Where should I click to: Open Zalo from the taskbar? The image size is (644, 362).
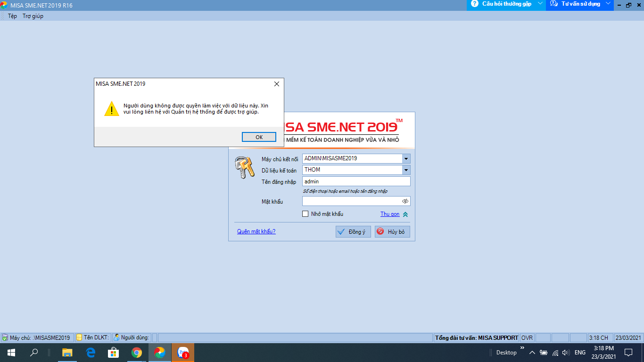[183, 353]
